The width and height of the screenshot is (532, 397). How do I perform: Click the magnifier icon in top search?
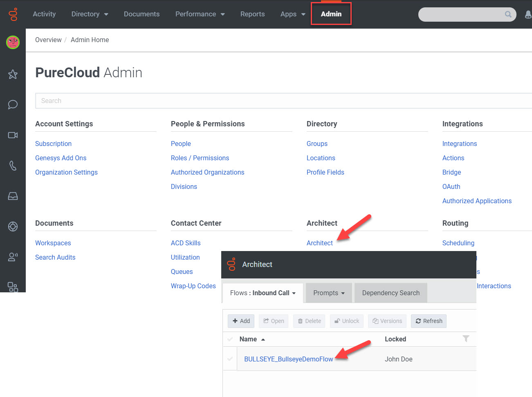[x=508, y=14]
